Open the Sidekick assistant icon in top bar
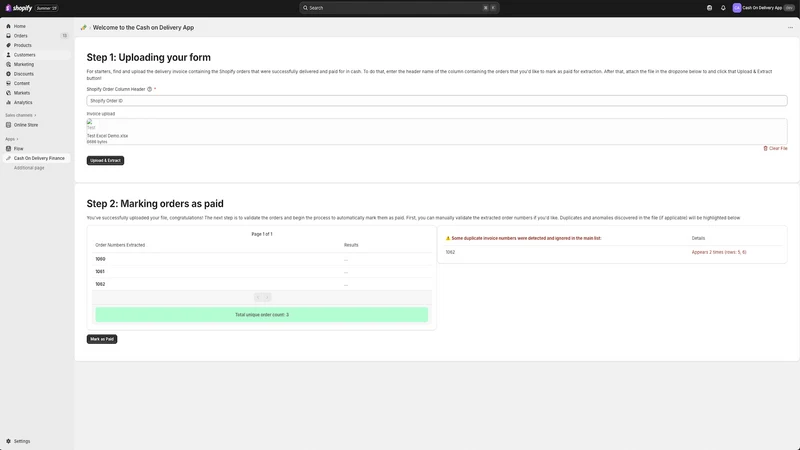This screenshot has height=450, width=800. point(709,8)
